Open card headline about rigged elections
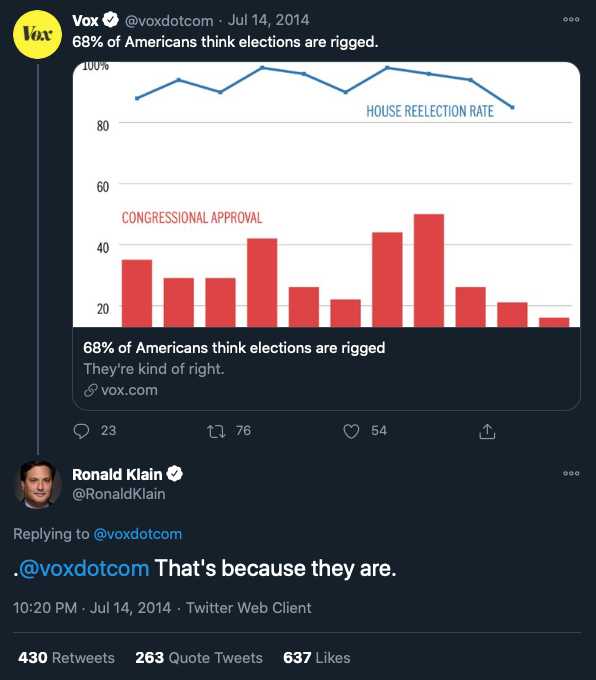The image size is (596, 680). click(x=234, y=348)
